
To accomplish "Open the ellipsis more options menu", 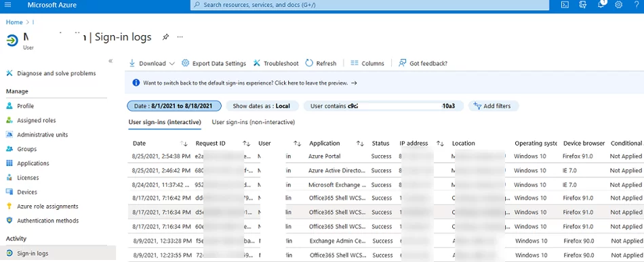I will tap(180, 37).
